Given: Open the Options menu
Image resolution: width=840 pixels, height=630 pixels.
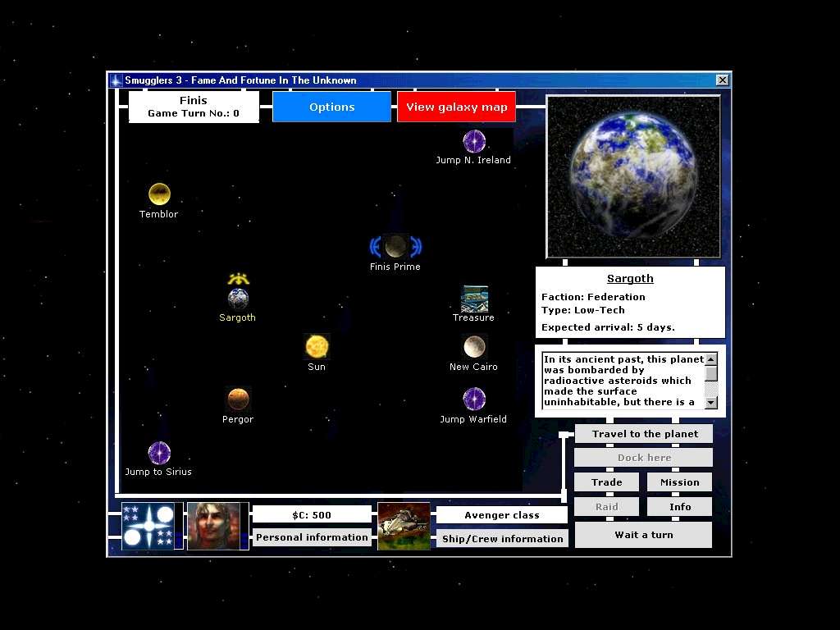Looking at the screenshot, I should coord(331,107).
